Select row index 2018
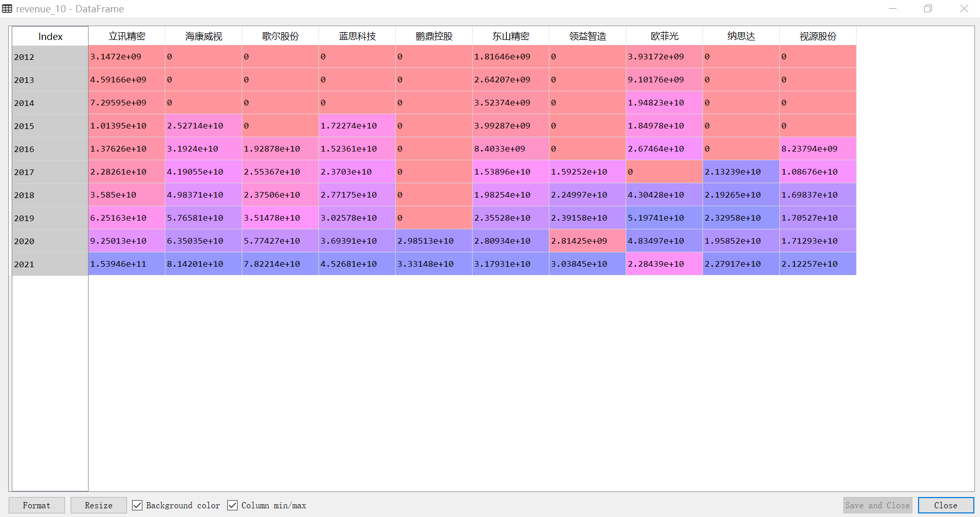Screen dimensions: 980x517 tap(50, 195)
